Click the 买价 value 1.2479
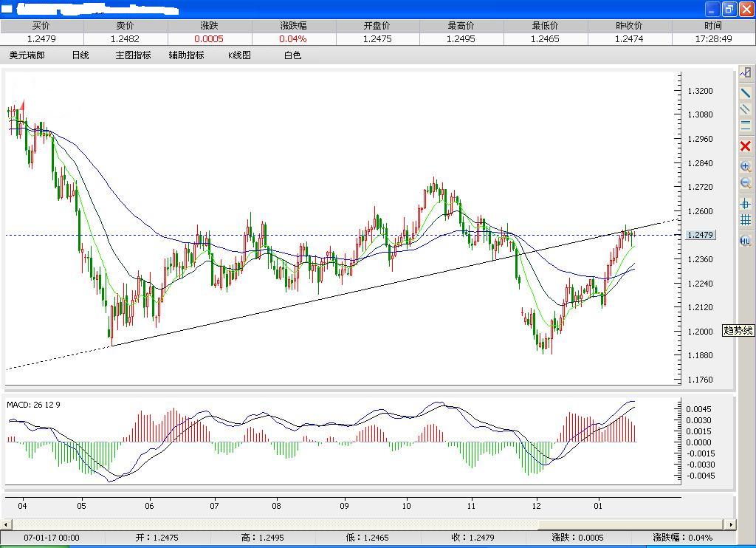This screenshot has height=548, width=756. coord(41,39)
